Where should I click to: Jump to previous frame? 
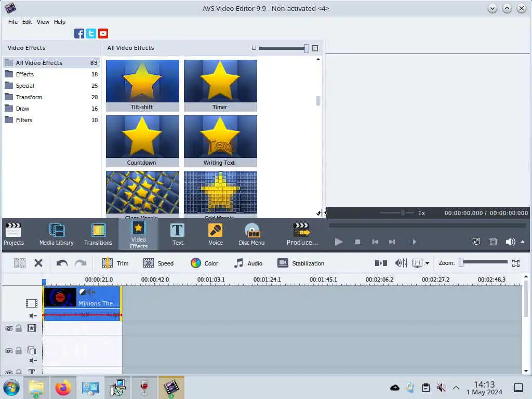[x=375, y=242]
